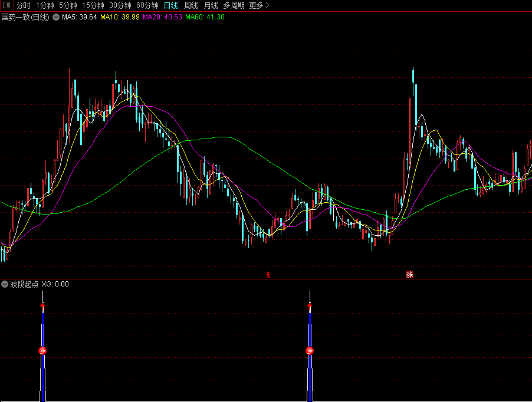
Task: Open the 多周期 multi-period view
Action: click(234, 5)
